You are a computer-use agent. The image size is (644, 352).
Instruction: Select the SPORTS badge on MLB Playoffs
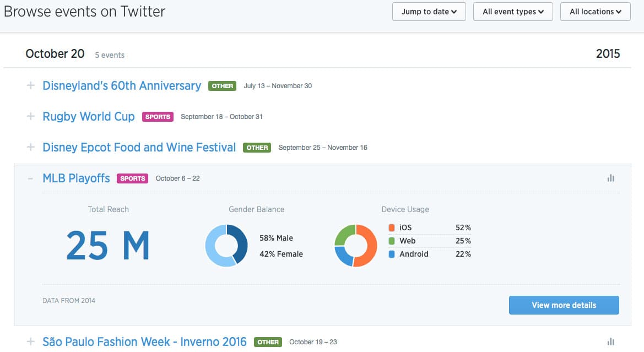click(132, 178)
